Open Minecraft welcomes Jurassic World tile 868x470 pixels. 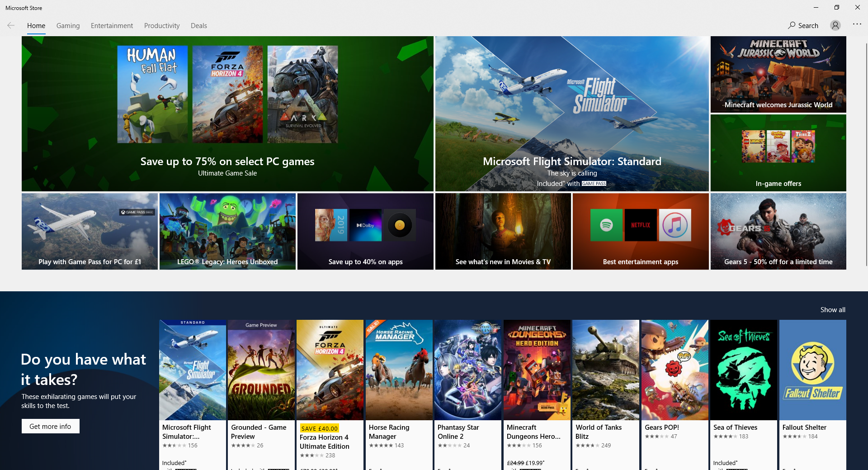point(778,74)
